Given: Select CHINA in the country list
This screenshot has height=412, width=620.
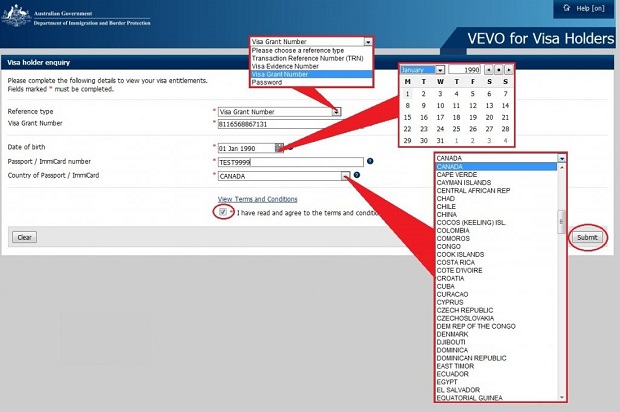Looking at the screenshot, I should (497, 214).
